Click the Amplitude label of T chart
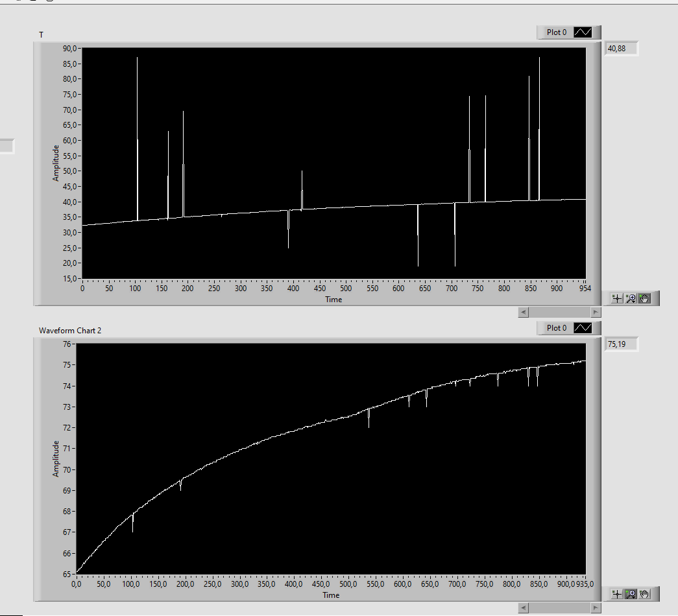Image resolution: width=678 pixels, height=616 pixels. 56,163
